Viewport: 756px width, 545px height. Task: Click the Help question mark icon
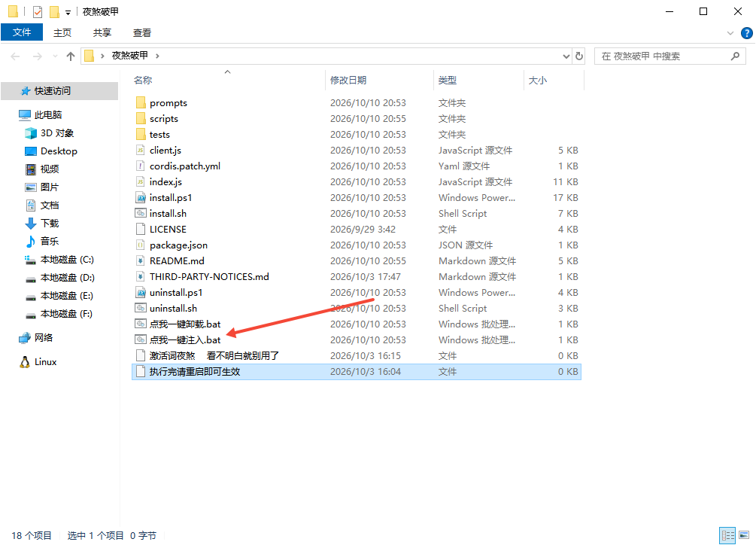coord(746,33)
